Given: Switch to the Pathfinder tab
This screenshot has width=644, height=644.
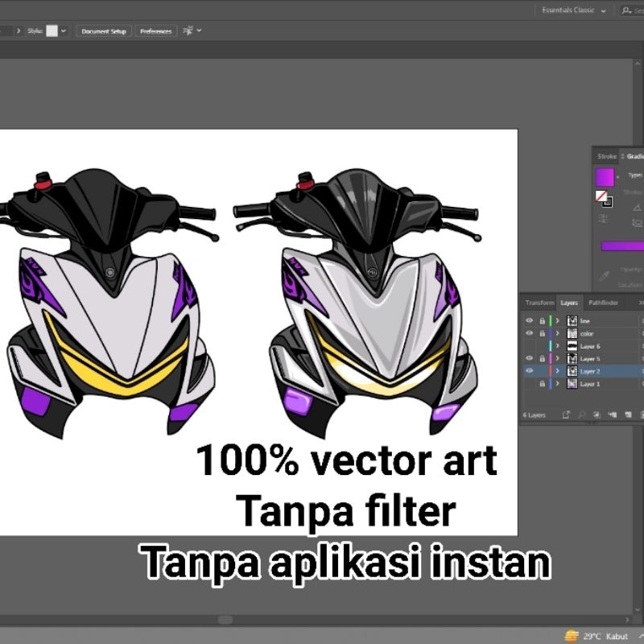Looking at the screenshot, I should pyautogui.click(x=603, y=303).
